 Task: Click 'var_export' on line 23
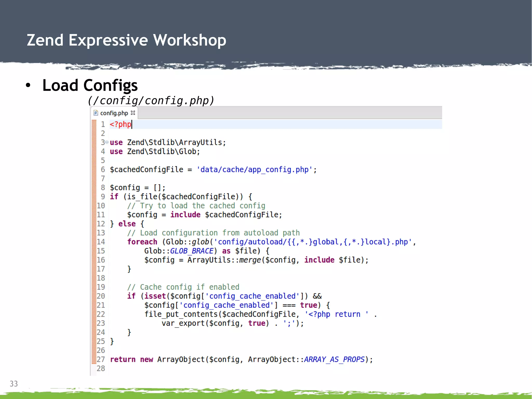pos(183,323)
